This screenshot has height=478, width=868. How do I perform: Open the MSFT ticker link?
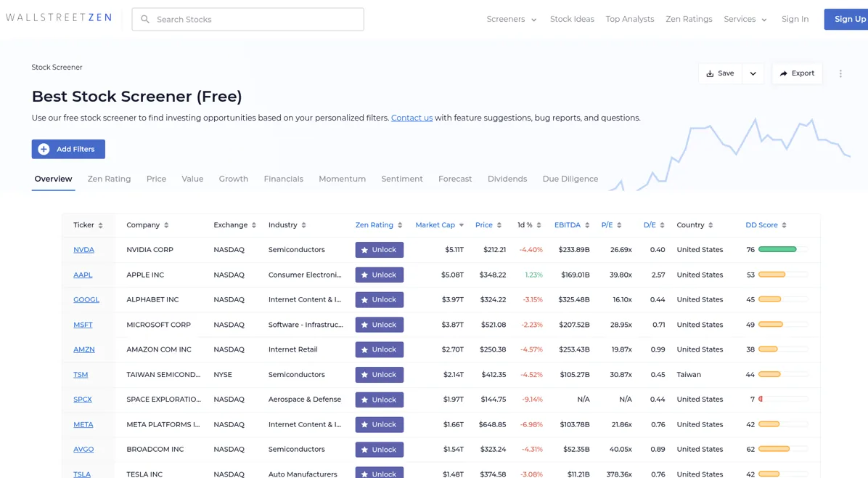[x=83, y=325]
